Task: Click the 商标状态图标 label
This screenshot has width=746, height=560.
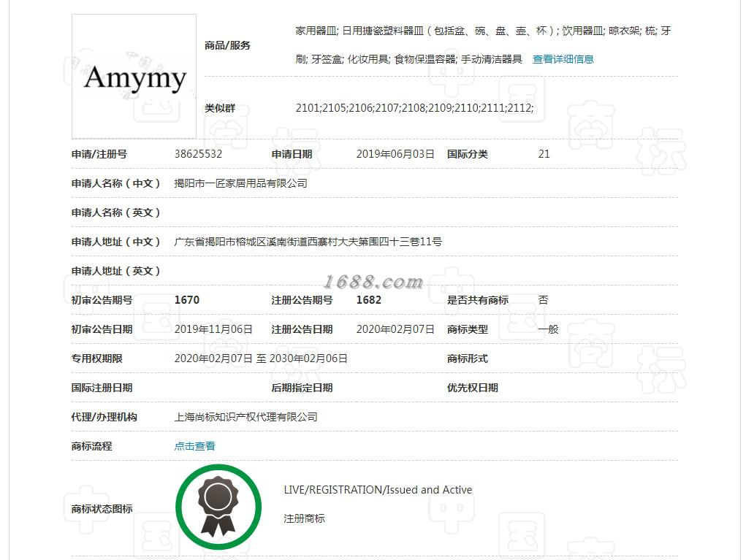Action: click(102, 509)
